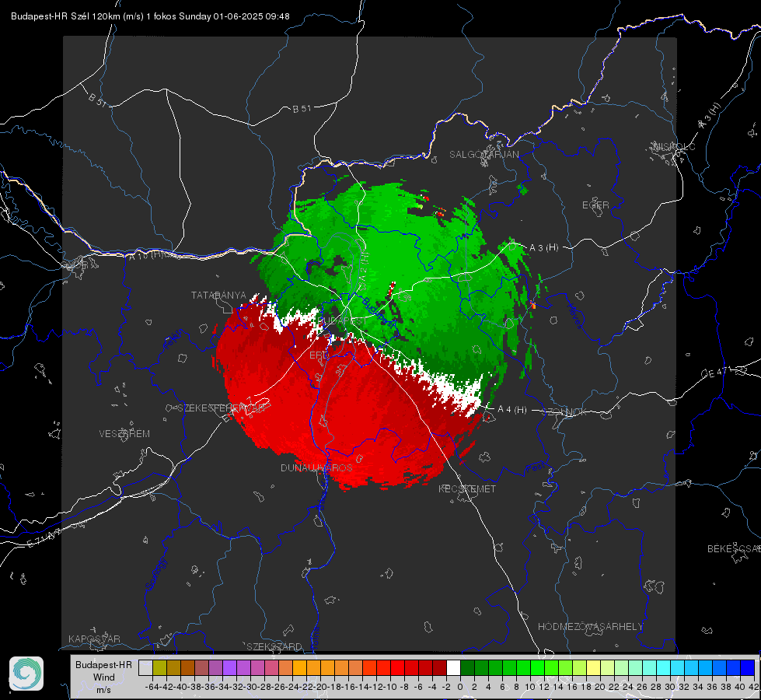
Task: Select the violet swatch between -34 and -32
Action: pyautogui.click(x=229, y=667)
